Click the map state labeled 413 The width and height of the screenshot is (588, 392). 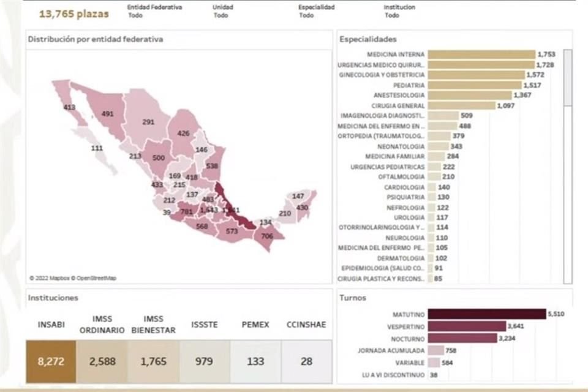point(71,107)
